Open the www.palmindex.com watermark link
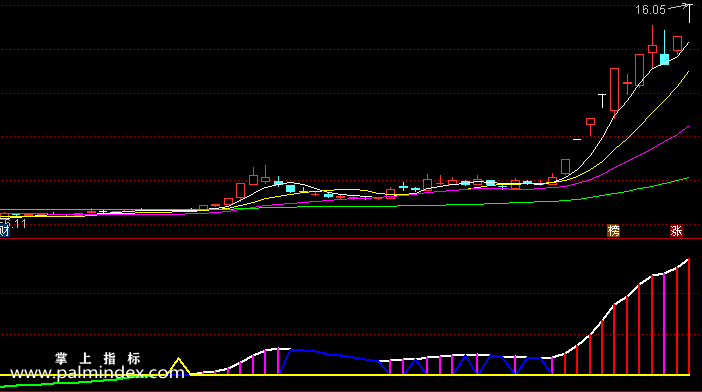The width and height of the screenshot is (702, 392). click(x=97, y=372)
